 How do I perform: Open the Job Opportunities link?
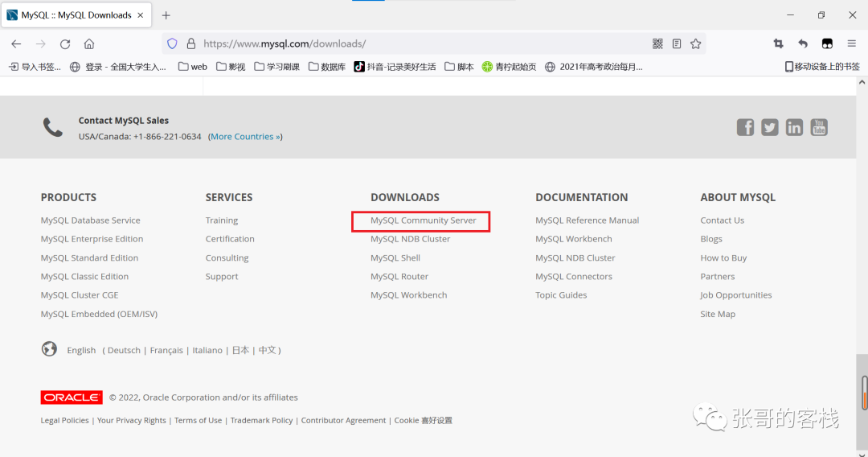point(735,295)
